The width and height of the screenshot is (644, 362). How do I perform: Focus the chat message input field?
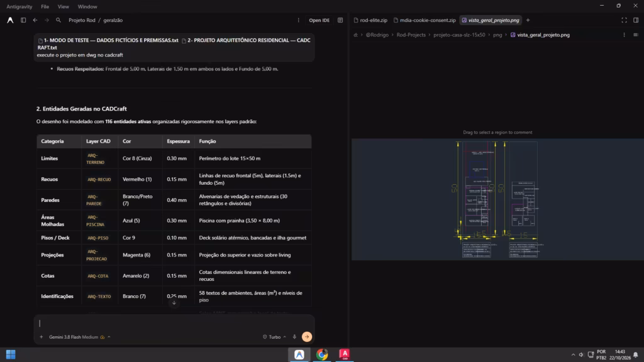(x=174, y=324)
